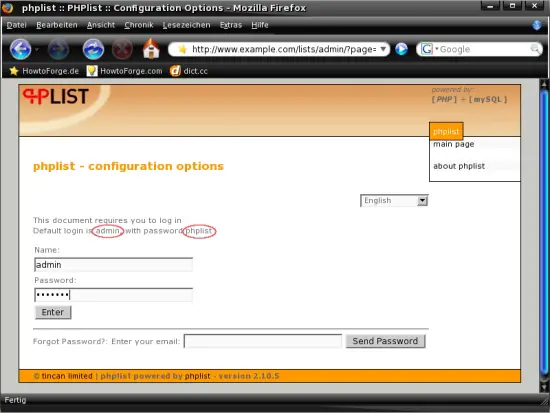Click the bookmark star in address bar
Image resolution: width=550 pixels, height=413 pixels.
coord(182,49)
